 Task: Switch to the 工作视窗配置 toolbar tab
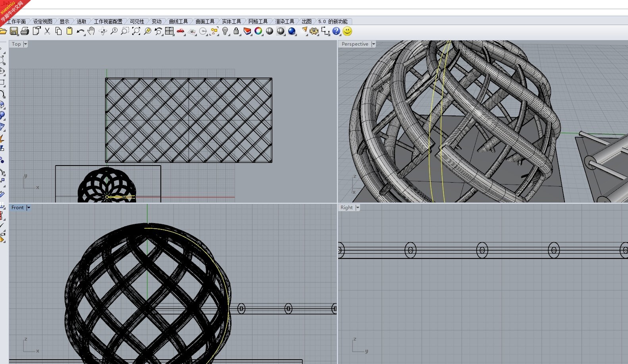[108, 21]
